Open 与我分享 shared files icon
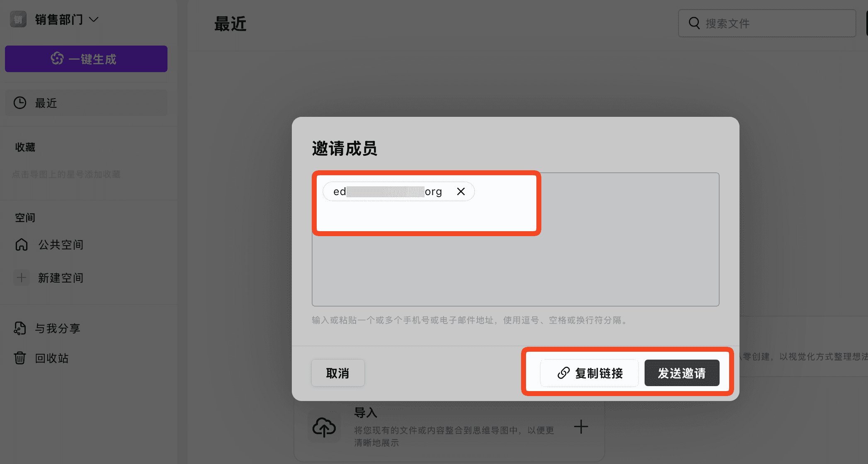Screen dimensions: 868x464 (x=20, y=328)
